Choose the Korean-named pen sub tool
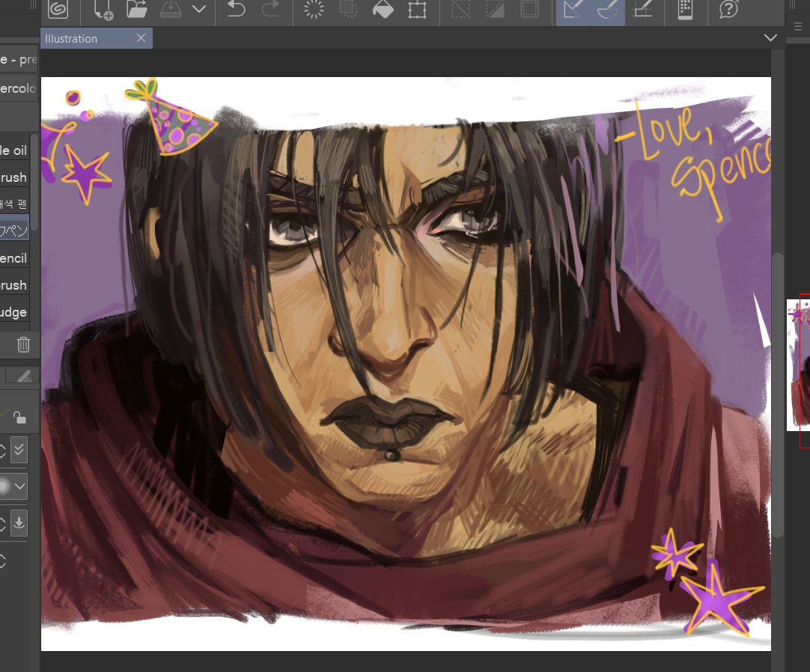 click(14, 204)
